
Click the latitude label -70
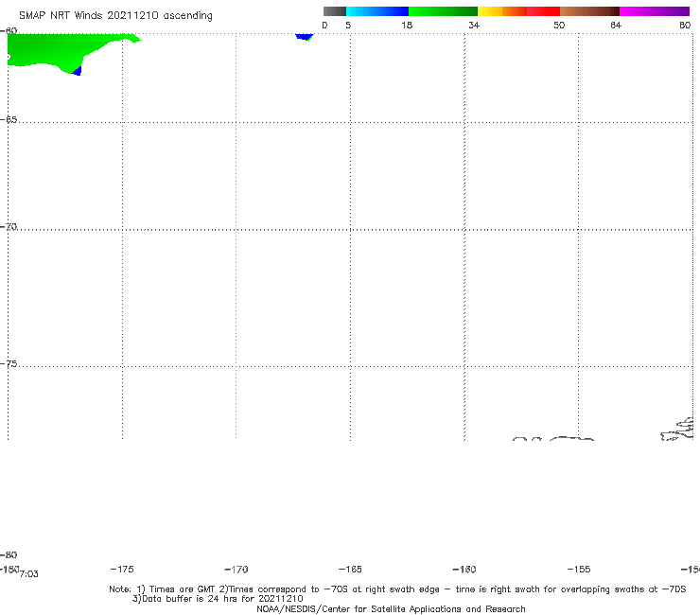[9, 227]
